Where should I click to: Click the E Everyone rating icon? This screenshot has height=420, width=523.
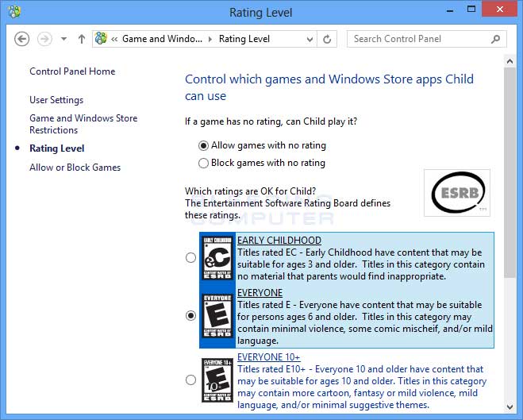[217, 315]
